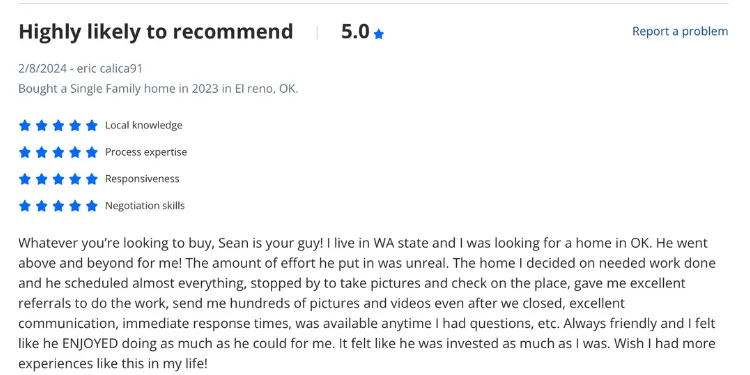
Task: Click the Process expertise label
Action: coord(146,152)
